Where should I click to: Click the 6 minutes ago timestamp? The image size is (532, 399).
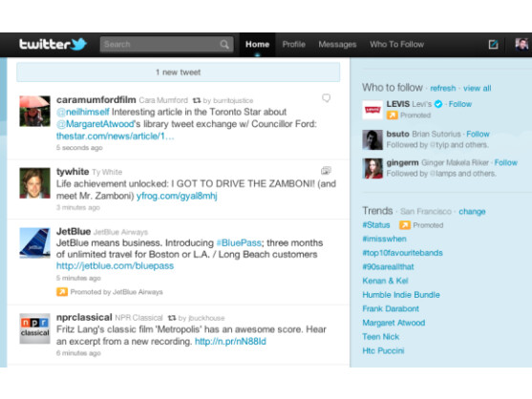coord(78,353)
